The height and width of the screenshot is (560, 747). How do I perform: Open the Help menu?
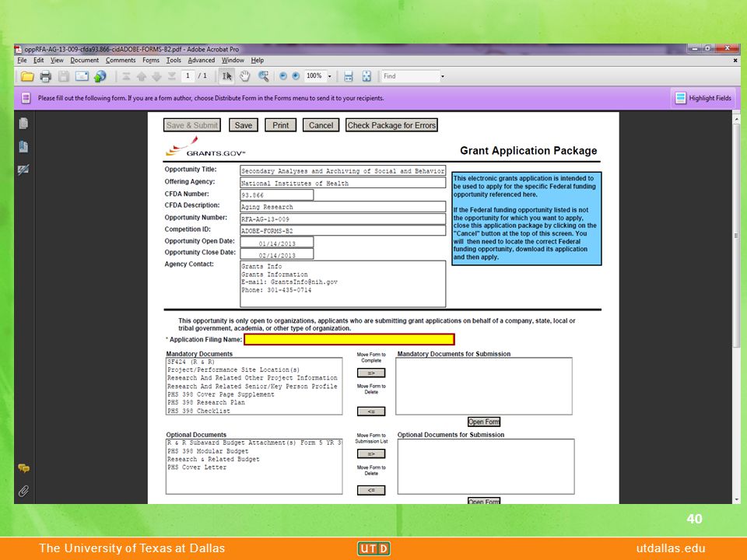click(258, 61)
